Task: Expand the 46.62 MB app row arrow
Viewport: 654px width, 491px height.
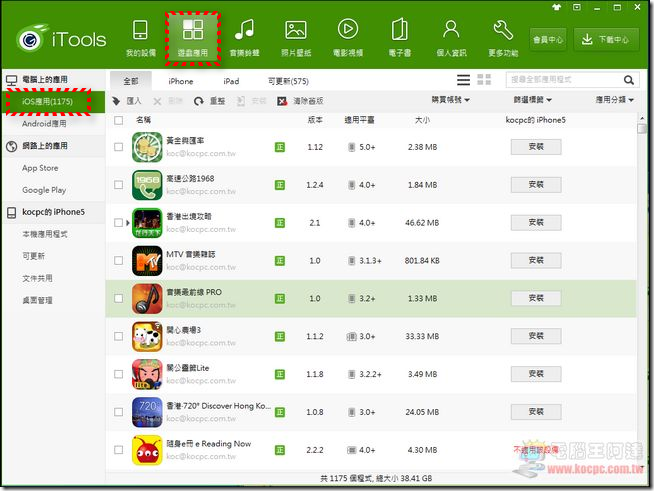Action: click(x=128, y=223)
